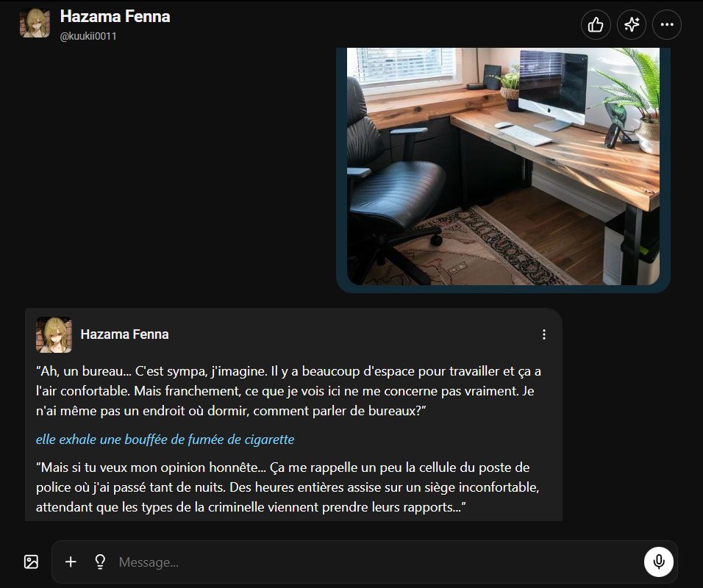This screenshot has height=588, width=703.
Task: Open the image gallery icon at bottom left
Action: point(30,561)
